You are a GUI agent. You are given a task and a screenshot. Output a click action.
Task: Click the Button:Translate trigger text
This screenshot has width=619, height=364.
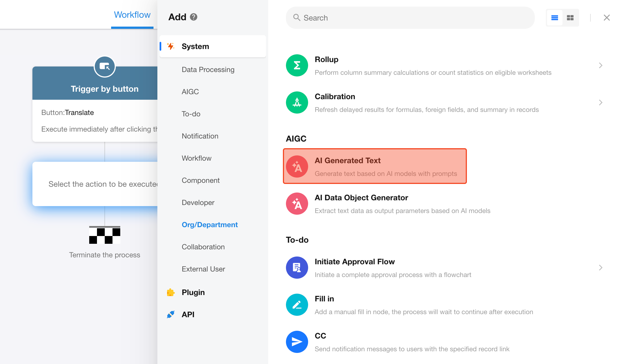[x=68, y=112]
